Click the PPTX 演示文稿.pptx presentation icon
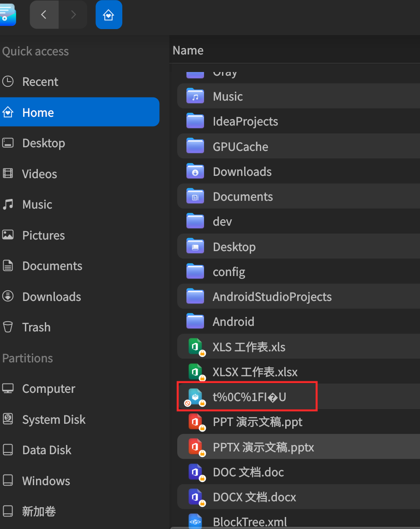The image size is (420, 529). [x=196, y=447]
